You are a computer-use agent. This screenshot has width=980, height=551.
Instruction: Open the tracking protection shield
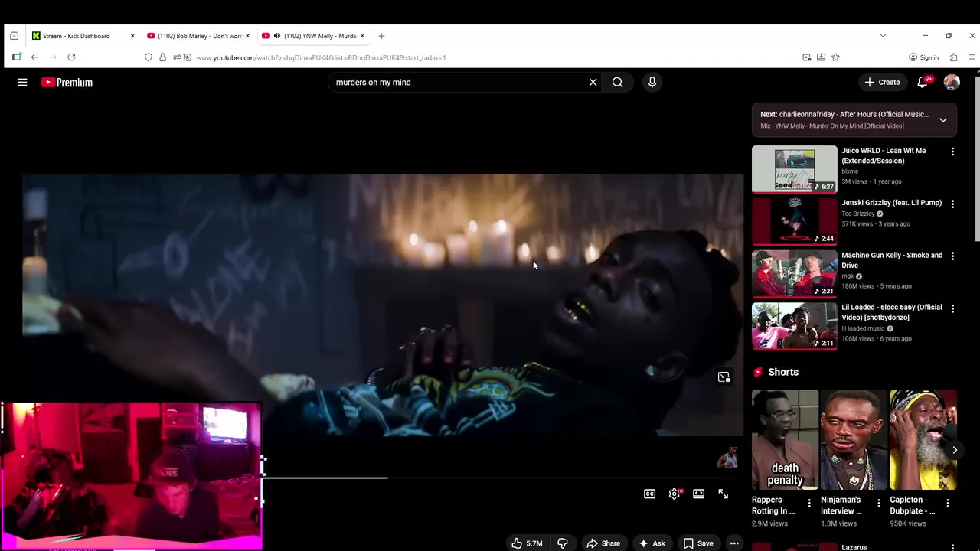click(x=149, y=57)
